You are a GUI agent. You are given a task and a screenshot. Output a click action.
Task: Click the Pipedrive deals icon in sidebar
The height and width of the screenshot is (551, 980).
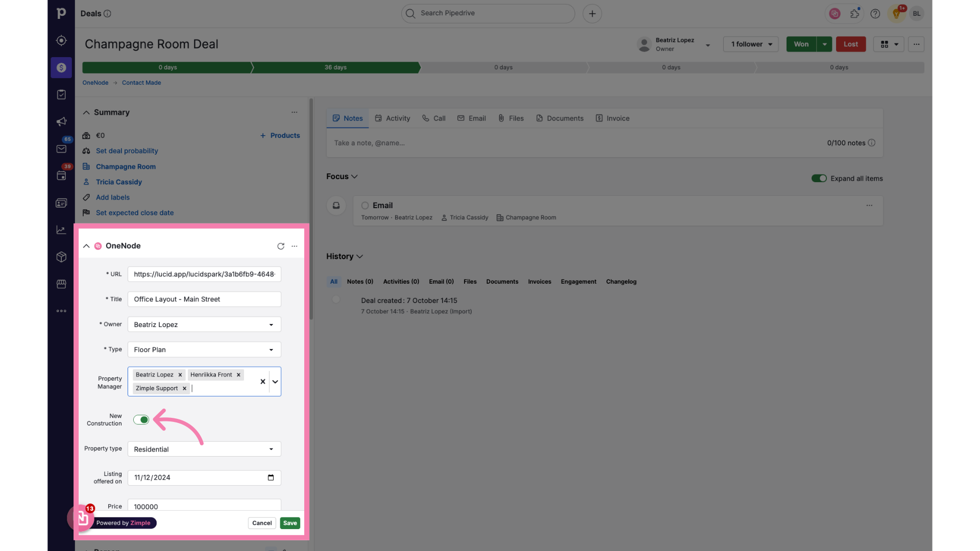(x=61, y=67)
